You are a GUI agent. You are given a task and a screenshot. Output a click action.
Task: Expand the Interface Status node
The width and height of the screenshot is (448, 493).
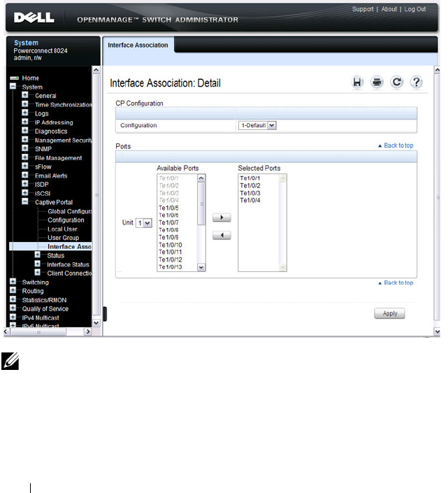pos(37,264)
